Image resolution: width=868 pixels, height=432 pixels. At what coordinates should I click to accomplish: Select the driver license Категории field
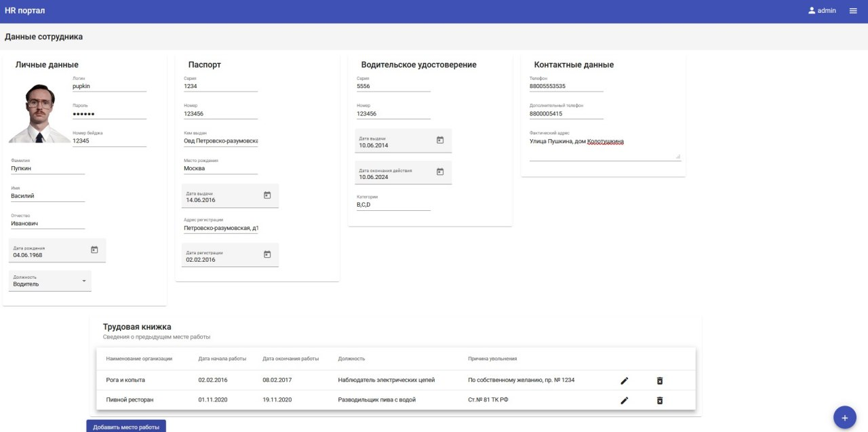[393, 205]
